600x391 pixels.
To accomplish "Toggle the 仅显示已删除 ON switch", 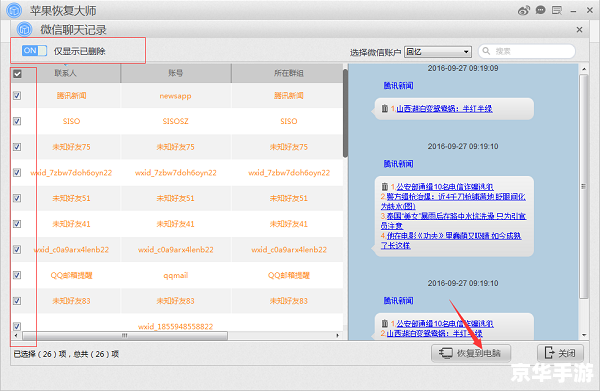I will 34,51.
